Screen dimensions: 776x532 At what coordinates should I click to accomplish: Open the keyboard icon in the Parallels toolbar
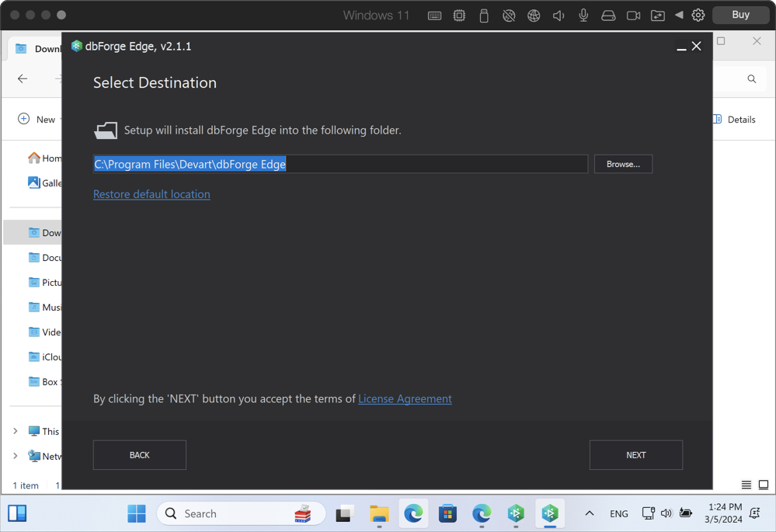434,16
